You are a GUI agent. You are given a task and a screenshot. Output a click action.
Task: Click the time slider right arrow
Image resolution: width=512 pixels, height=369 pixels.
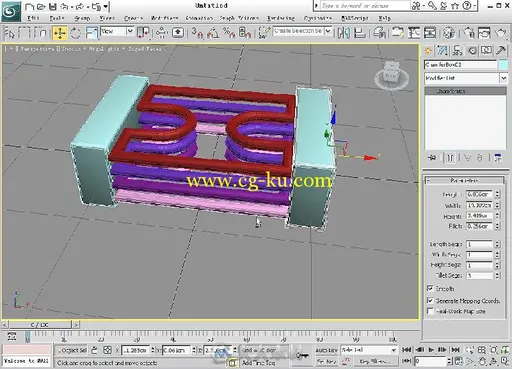(x=76, y=324)
